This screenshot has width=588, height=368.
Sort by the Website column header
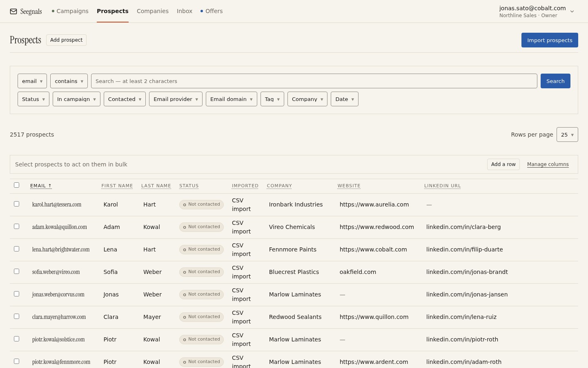click(349, 186)
